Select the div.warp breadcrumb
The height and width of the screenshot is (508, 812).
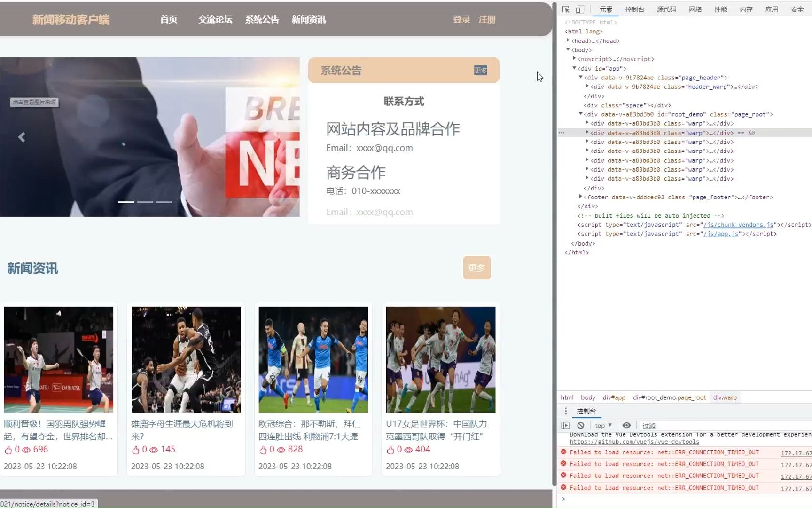tap(725, 397)
